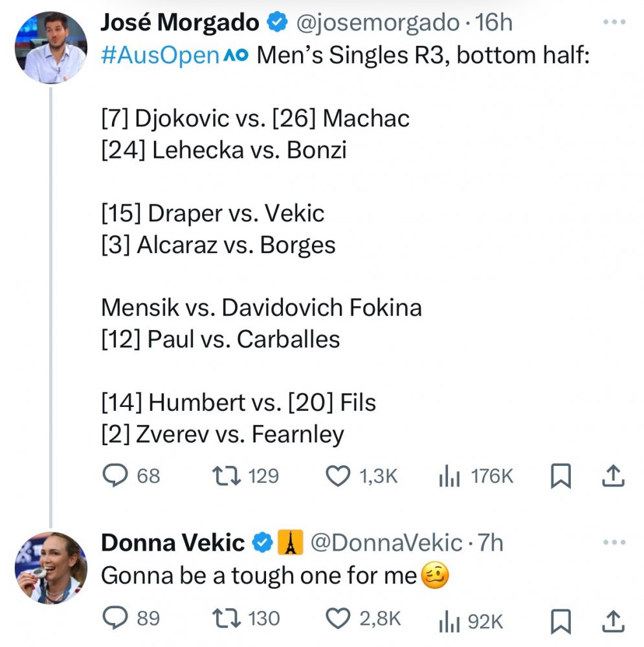
Task: Share Donna Vekic's tweet
Action: [614, 621]
